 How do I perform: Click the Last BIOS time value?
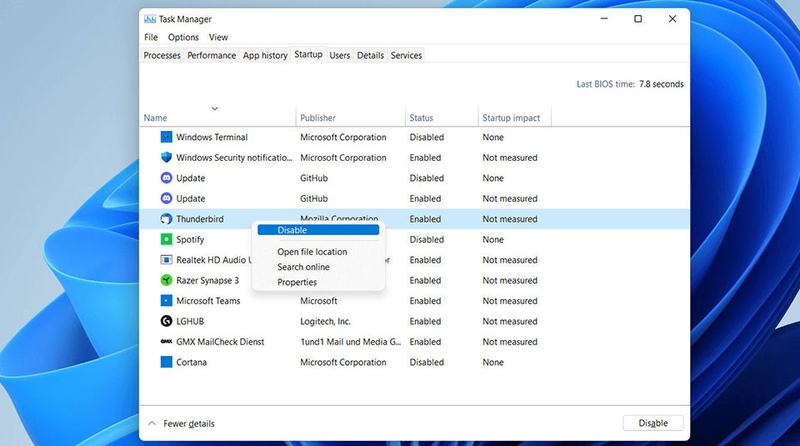click(x=661, y=84)
